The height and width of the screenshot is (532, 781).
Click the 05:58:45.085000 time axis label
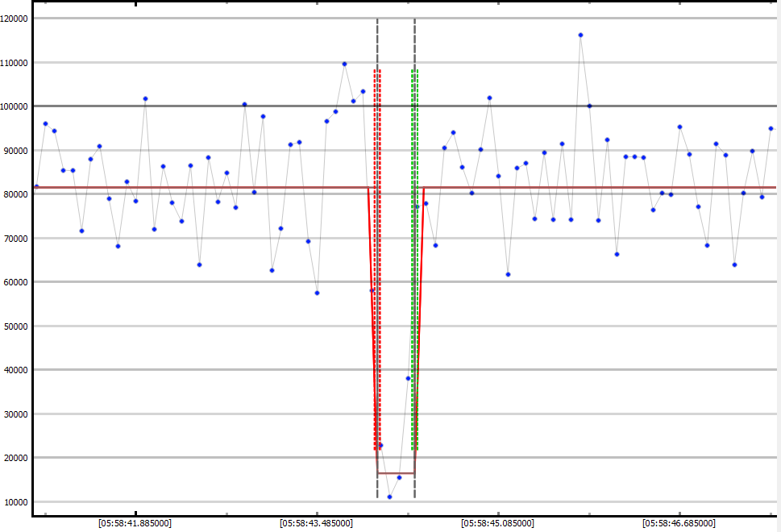[x=497, y=522]
